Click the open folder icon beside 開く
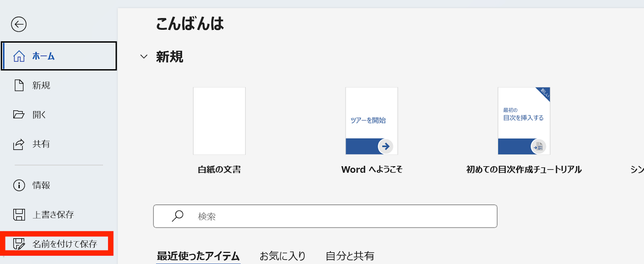 coord(19,115)
